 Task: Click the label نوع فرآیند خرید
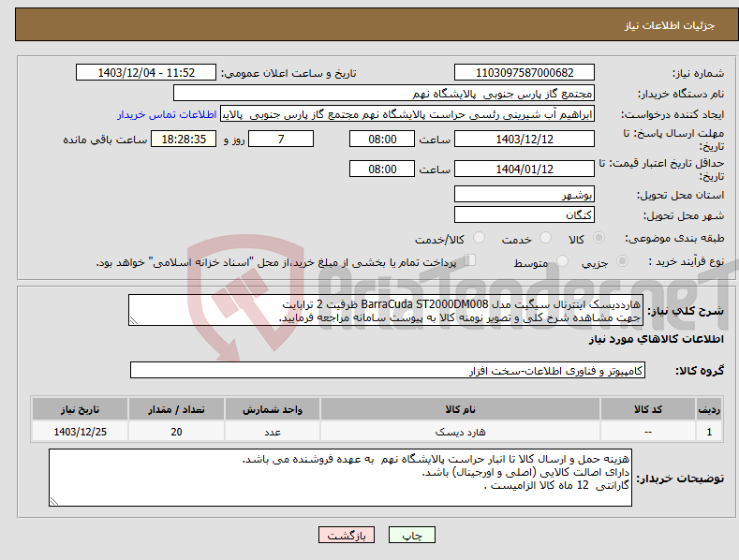[687, 261]
